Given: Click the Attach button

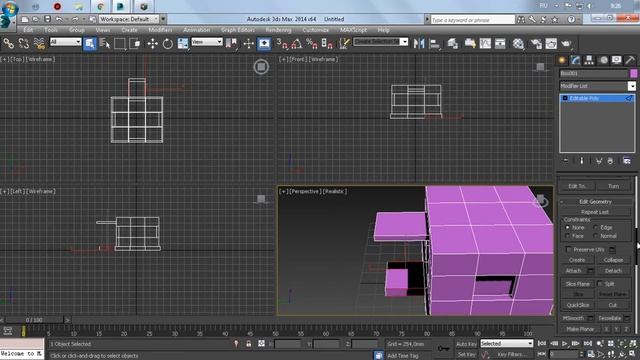Looking at the screenshot, I should point(573,271).
